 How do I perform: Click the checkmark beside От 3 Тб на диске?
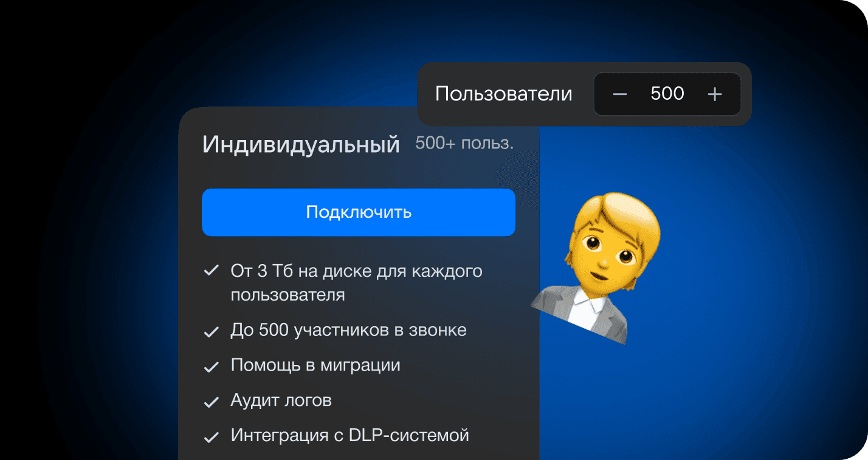pos(211,271)
